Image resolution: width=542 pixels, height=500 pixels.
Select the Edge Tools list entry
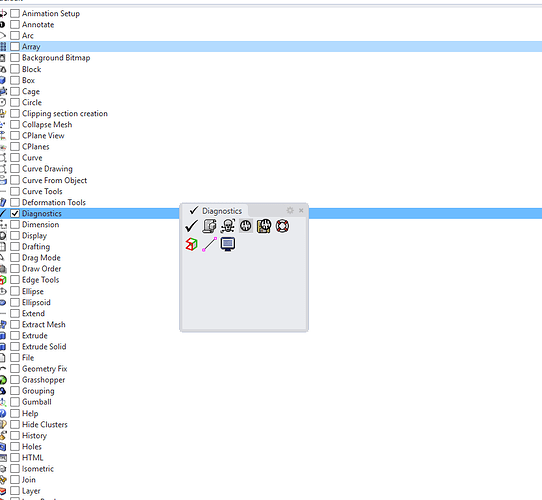[40, 280]
